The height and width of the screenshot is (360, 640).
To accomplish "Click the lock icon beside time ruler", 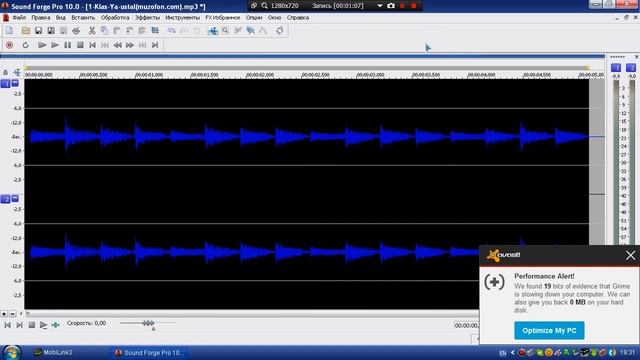I will tap(5, 73).
